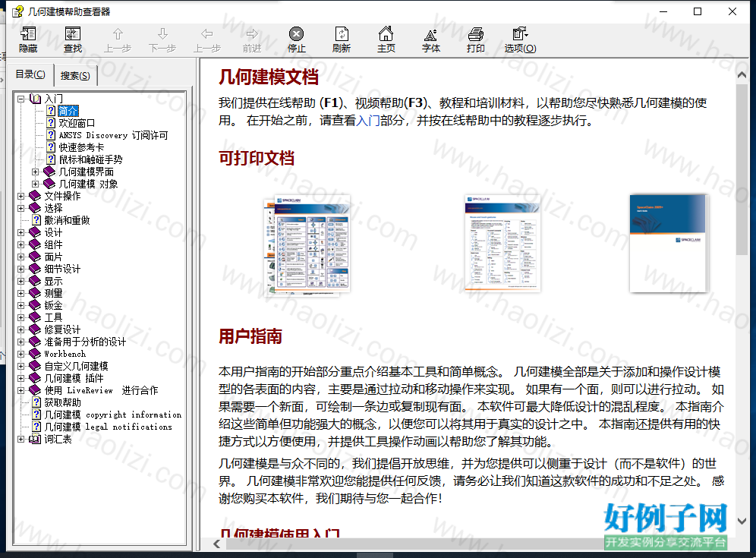The width and height of the screenshot is (756, 558).
Task: Follow the 入门 link in the intro paragraph
Action: pos(368,121)
